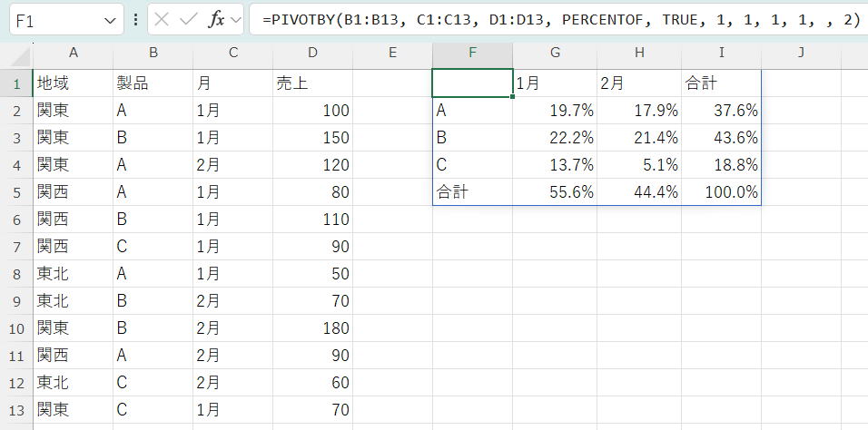
Task: Select row 5 header
Action: tap(16, 192)
